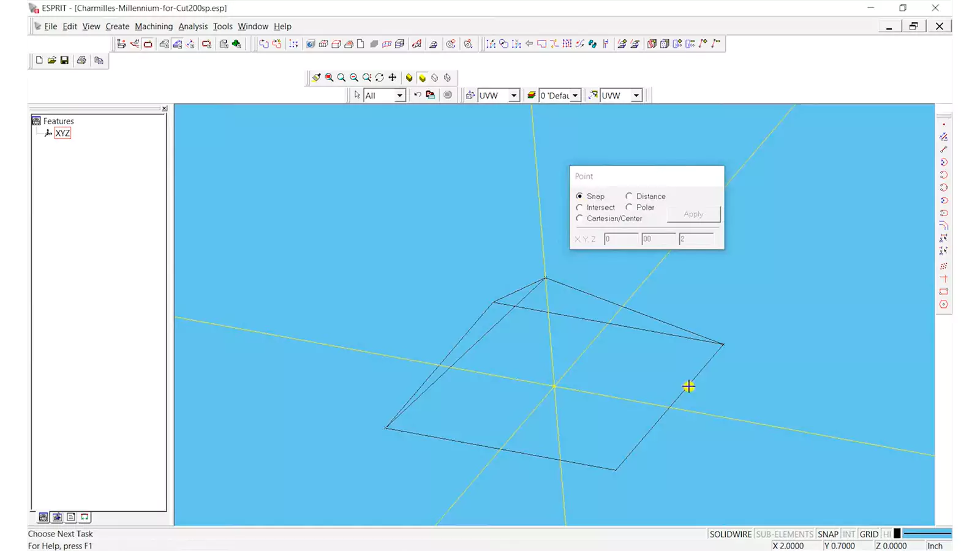This screenshot has width=980, height=551.
Task: Open the second UVW view dropdown
Action: point(636,96)
